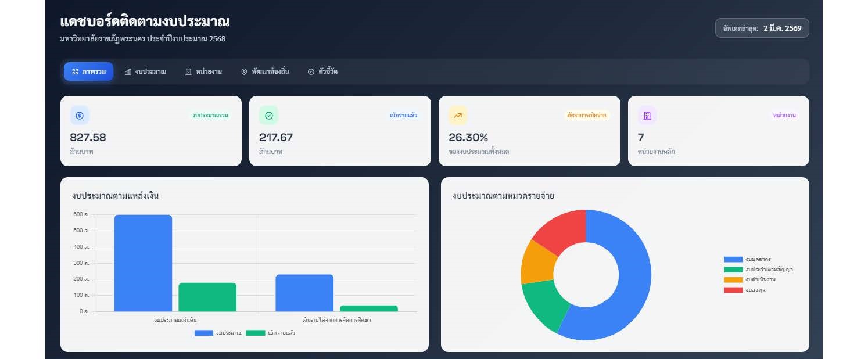
Task: Click the grid icon in ภาพรวม tab
Action: (x=75, y=71)
